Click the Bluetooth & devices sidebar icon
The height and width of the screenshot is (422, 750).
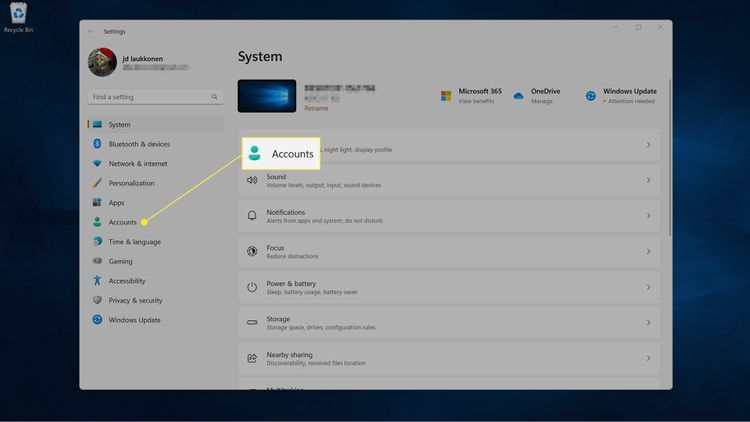[97, 144]
